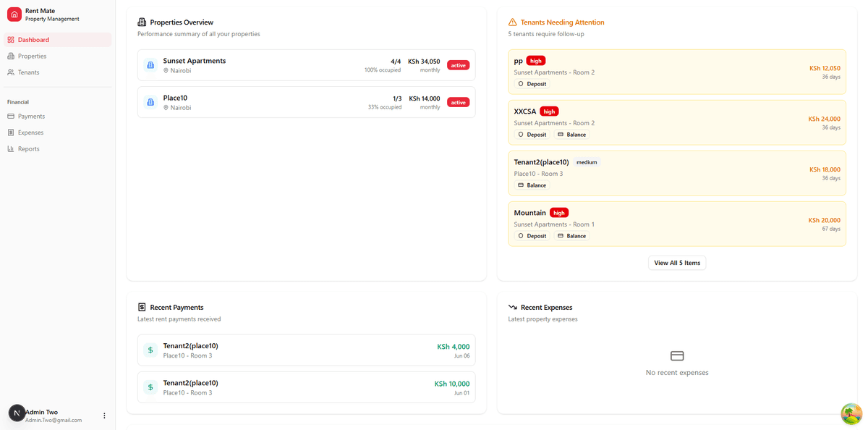Click the warning icon beside Tenants Needing Attention

513,22
